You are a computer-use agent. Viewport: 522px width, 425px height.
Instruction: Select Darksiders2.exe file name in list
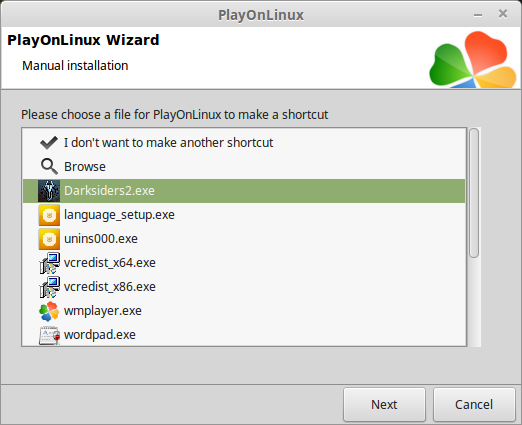coord(109,191)
